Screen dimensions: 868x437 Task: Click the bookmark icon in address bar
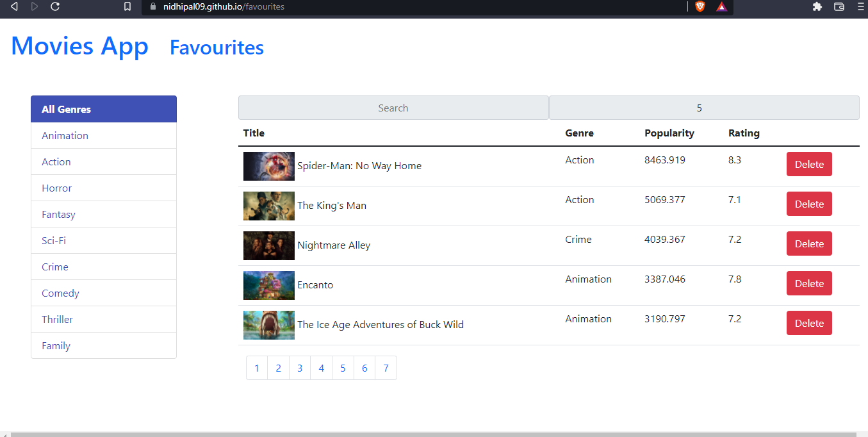(x=127, y=6)
